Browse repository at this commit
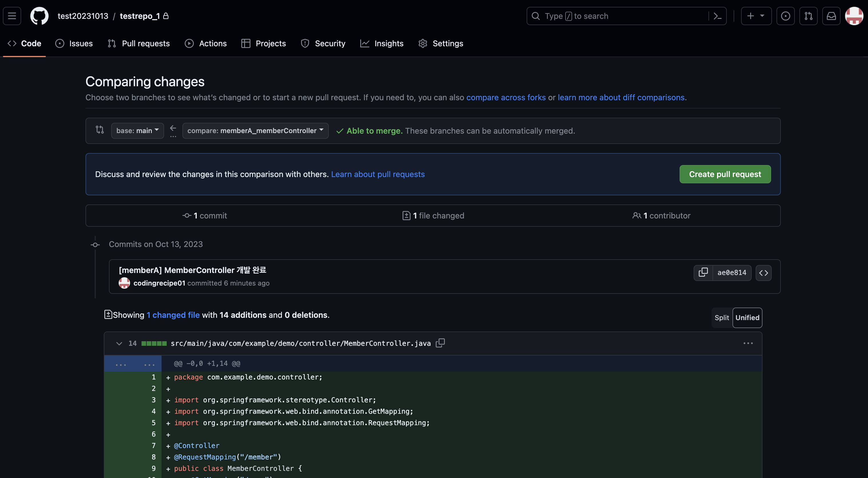Image resolution: width=868 pixels, height=478 pixels. 763,272
